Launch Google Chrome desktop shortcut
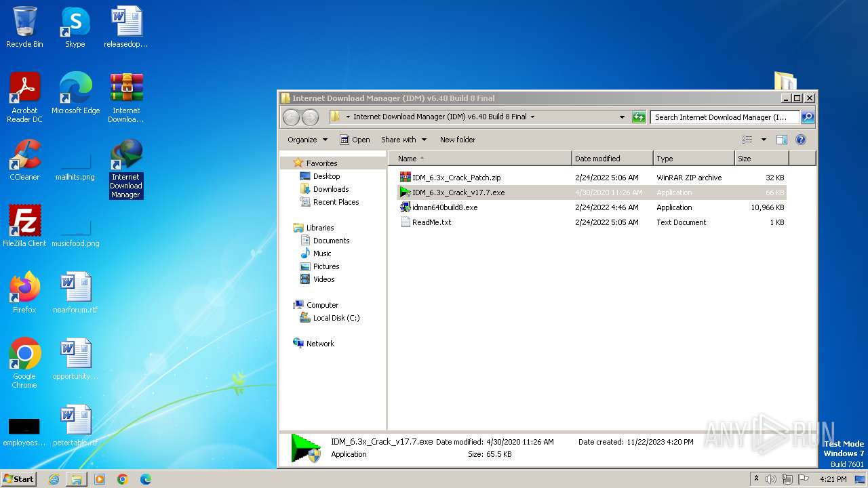868x488 pixels. [x=24, y=363]
